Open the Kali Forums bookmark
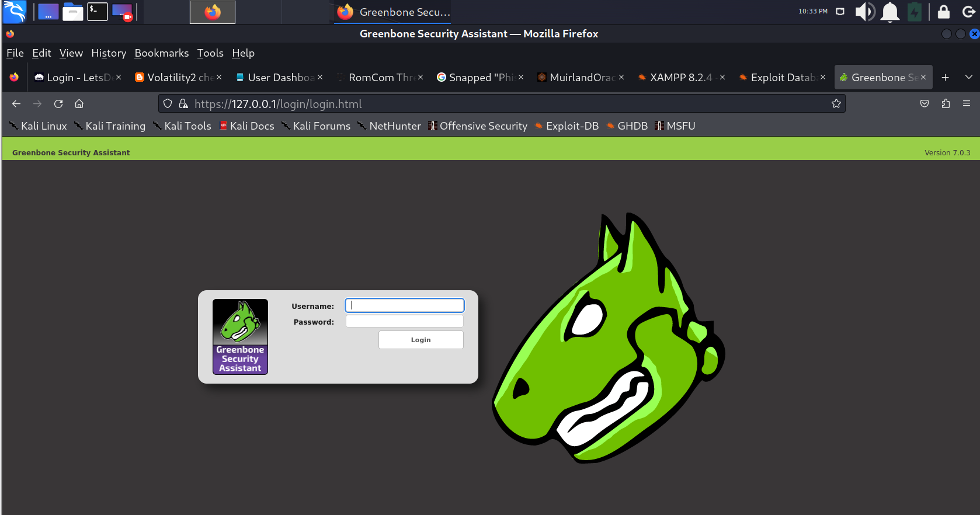The height and width of the screenshot is (515, 980). (x=315, y=126)
